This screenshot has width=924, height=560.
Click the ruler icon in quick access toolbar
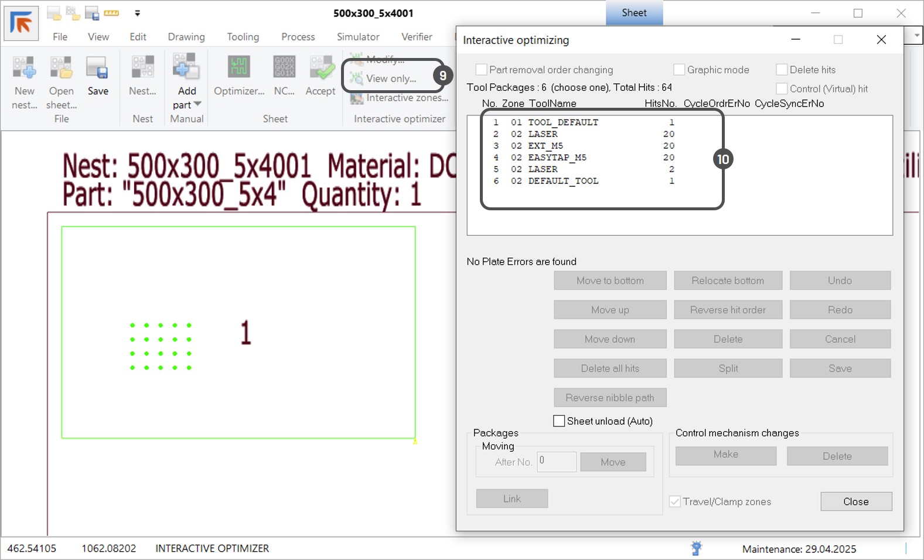point(111,13)
